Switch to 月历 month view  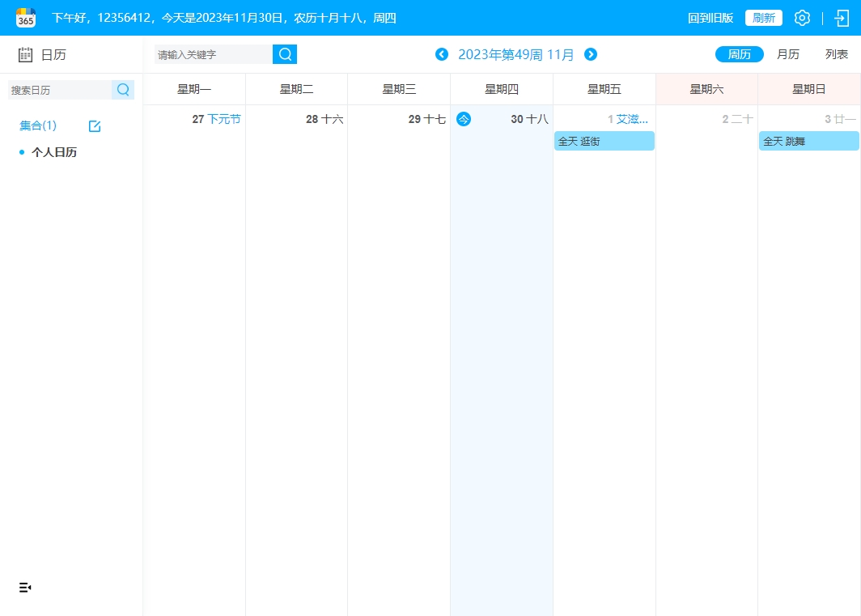click(x=787, y=54)
